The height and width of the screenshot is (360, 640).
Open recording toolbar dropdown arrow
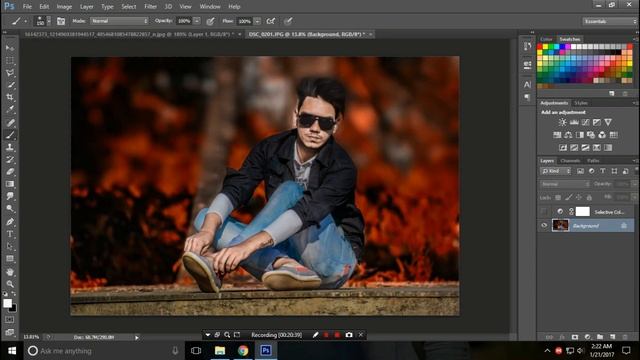(207, 335)
